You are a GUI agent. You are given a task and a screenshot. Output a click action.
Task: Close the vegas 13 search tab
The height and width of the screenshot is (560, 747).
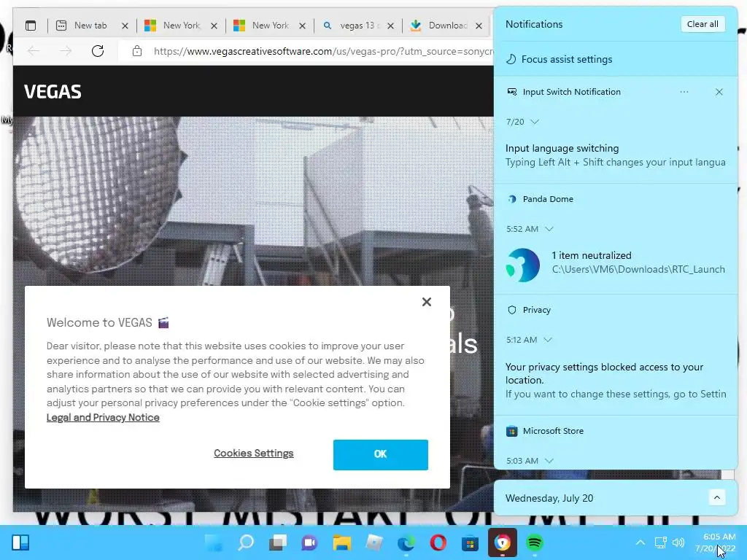click(x=391, y=26)
